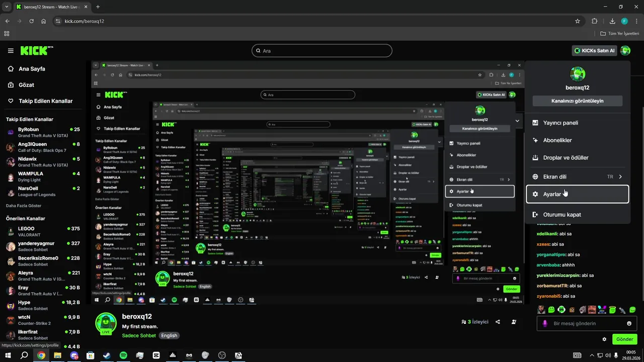Send message with Gönder button
The height and width of the screenshot is (362, 644).
(x=624, y=339)
